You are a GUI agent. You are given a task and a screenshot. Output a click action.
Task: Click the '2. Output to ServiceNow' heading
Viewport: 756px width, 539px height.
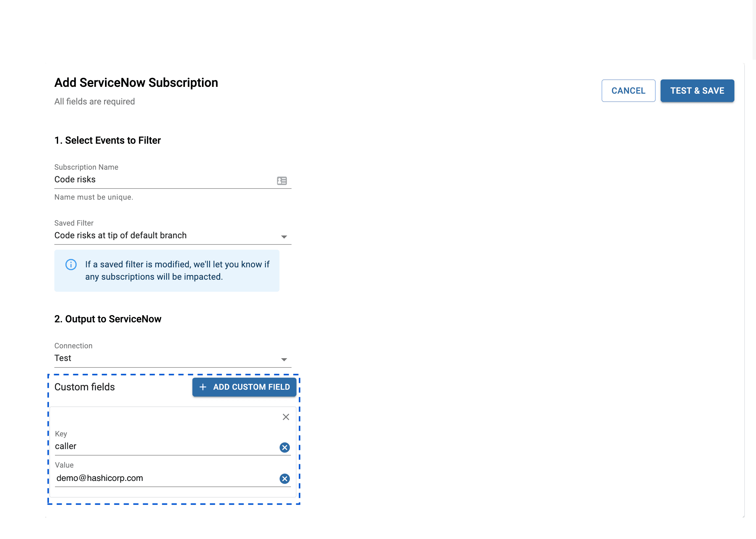(x=108, y=319)
